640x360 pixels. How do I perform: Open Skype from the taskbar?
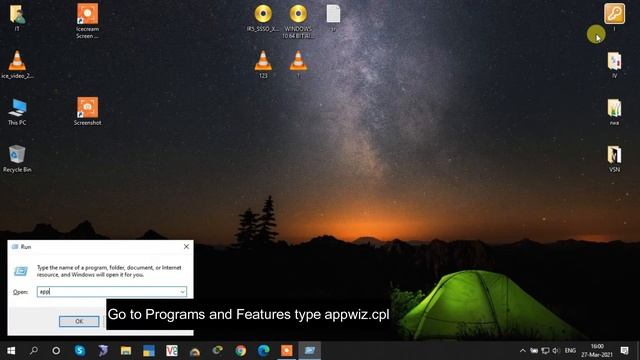coord(80,351)
